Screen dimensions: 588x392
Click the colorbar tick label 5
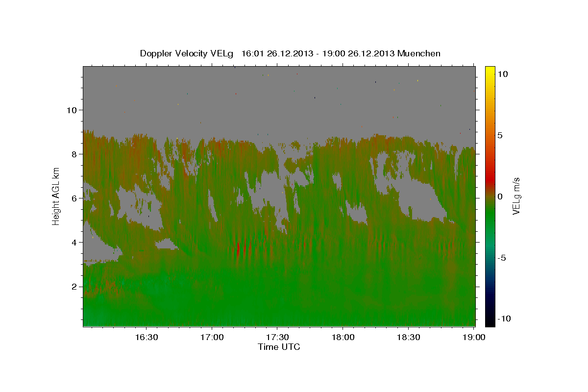click(x=500, y=135)
